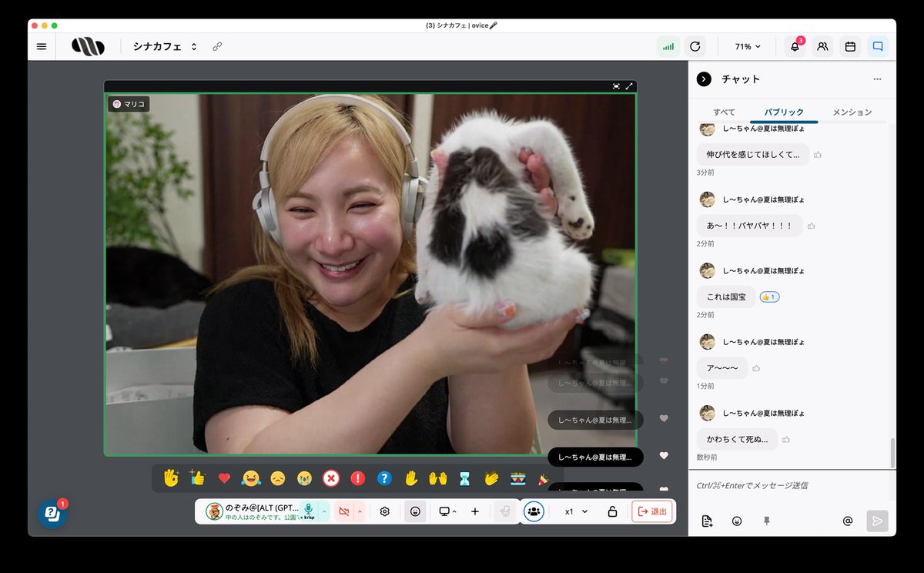Open the settings gear in the bottom toolbar
This screenshot has width=924, height=573.
click(385, 511)
